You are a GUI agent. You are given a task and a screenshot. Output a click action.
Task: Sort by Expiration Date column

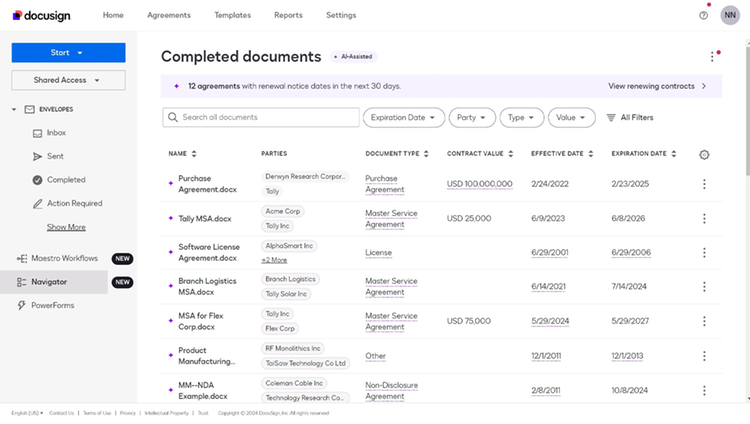point(644,154)
